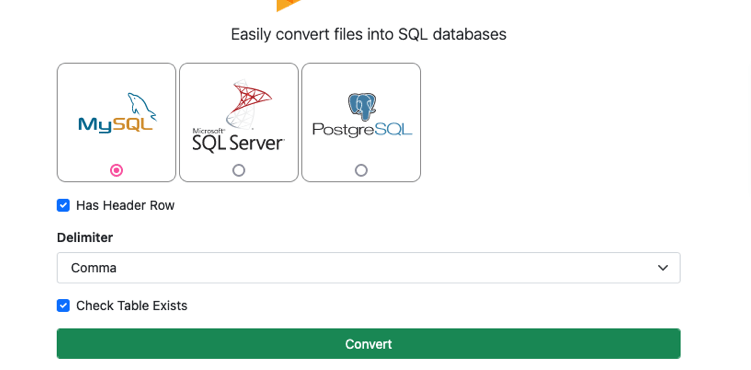Click the PostgreSQL wordmark text

tap(362, 129)
